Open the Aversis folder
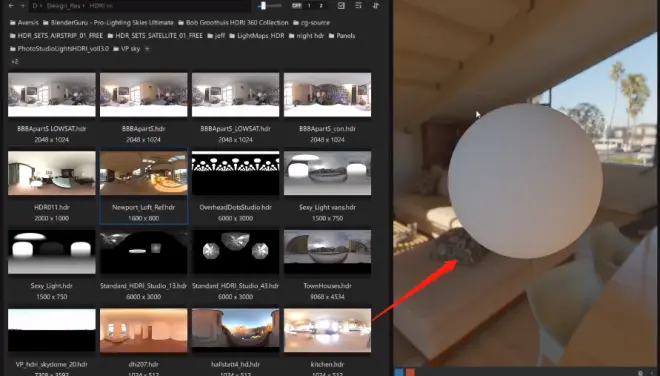 pyautogui.click(x=24, y=23)
